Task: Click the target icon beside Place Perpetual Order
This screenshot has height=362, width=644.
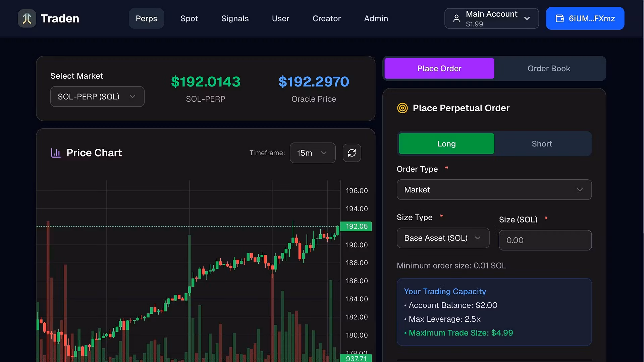Action: (402, 108)
